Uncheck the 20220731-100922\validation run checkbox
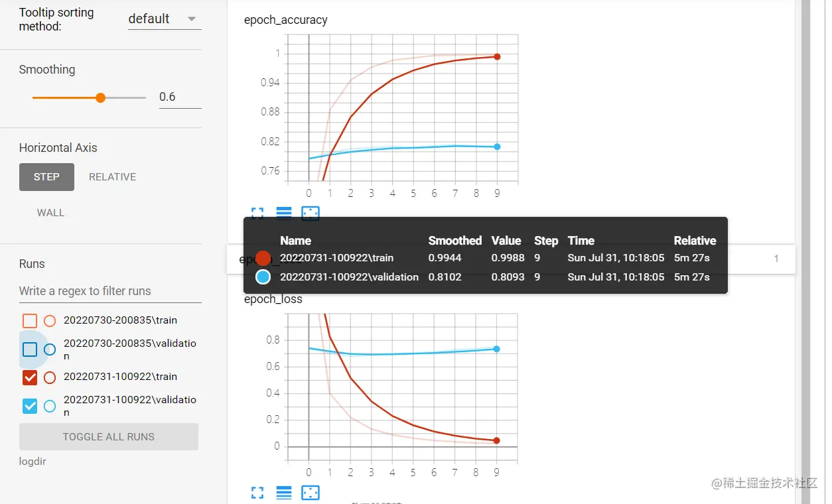The width and height of the screenshot is (832, 504). [x=30, y=406]
